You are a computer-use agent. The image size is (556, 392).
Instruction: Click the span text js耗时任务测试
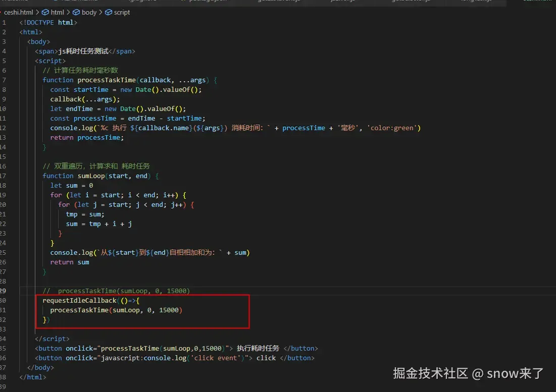83,51
